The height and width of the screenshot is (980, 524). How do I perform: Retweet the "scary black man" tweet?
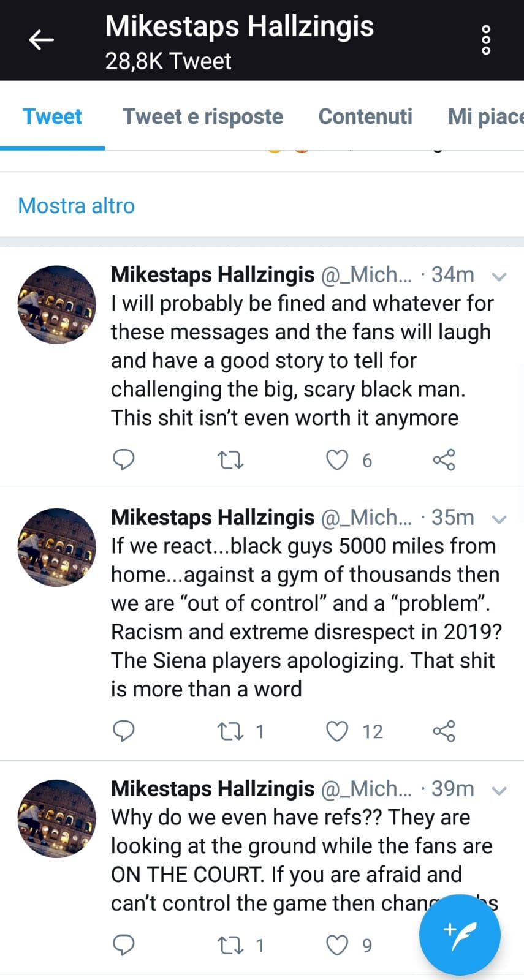(x=231, y=459)
